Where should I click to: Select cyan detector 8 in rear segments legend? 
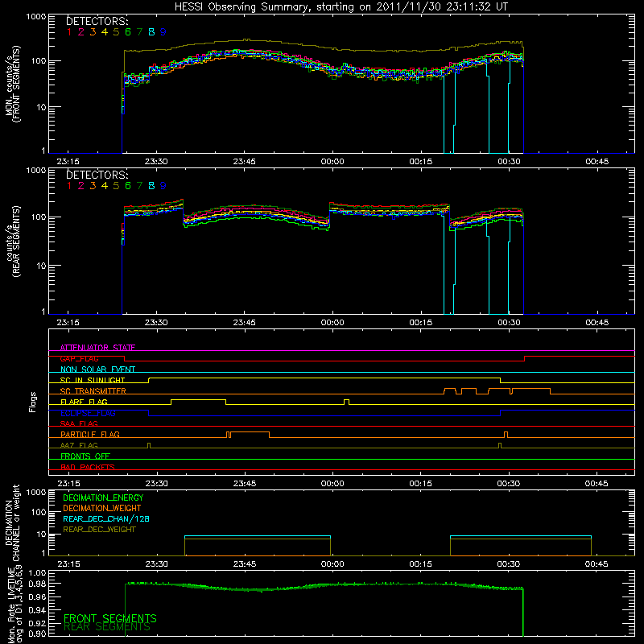[151, 186]
